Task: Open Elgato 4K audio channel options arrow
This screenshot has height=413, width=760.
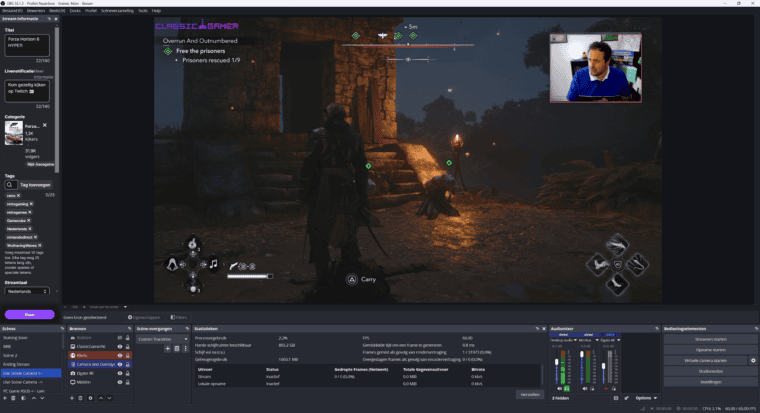Action: (x=618, y=340)
